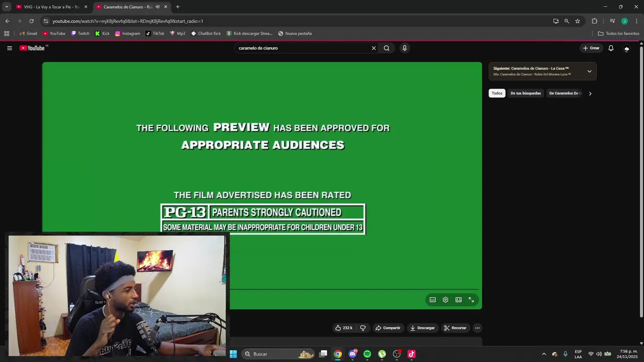644x362 pixels.
Task: Open the Crear menu
Action: tap(591, 48)
